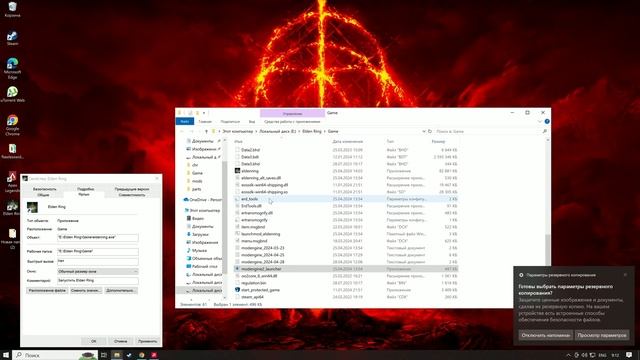Expand the Explorer ribbon chevron
Screen dimensions: 640x360
(x=540, y=122)
